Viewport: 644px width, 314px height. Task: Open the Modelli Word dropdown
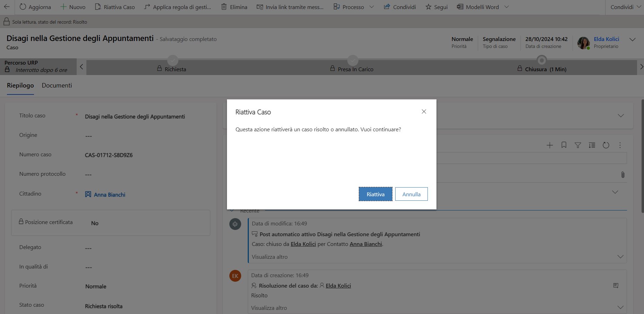[507, 7]
